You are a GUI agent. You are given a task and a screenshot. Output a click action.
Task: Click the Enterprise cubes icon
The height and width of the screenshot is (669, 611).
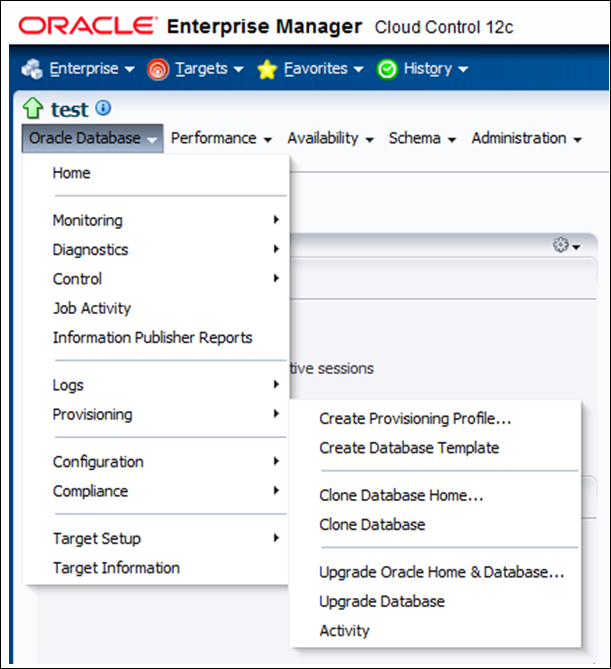pyautogui.click(x=32, y=69)
